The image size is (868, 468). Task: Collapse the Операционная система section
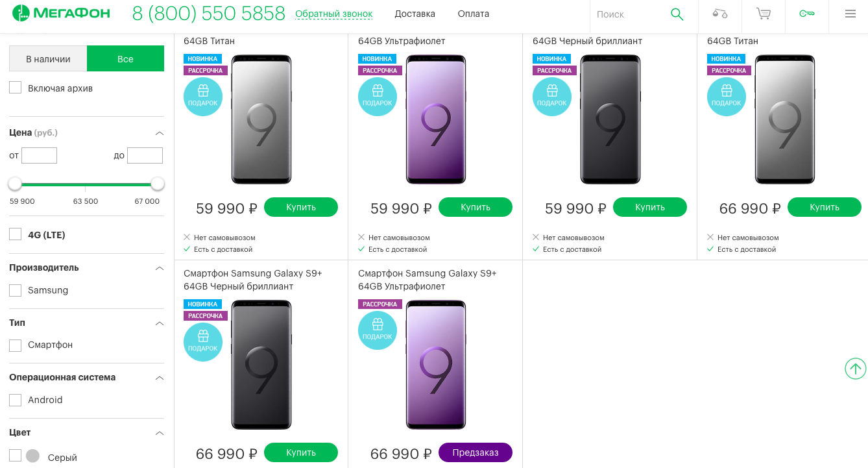pos(159,378)
